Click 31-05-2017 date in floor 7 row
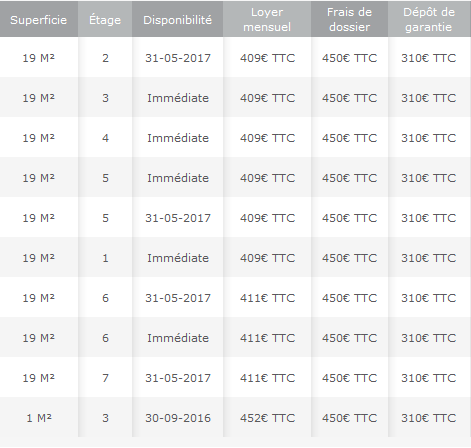 178,378
